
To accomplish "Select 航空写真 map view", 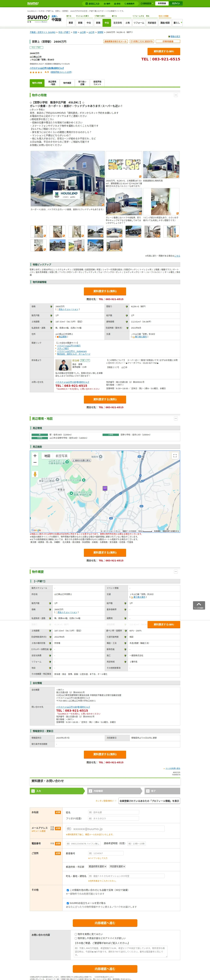I will pyautogui.click(x=62, y=456).
